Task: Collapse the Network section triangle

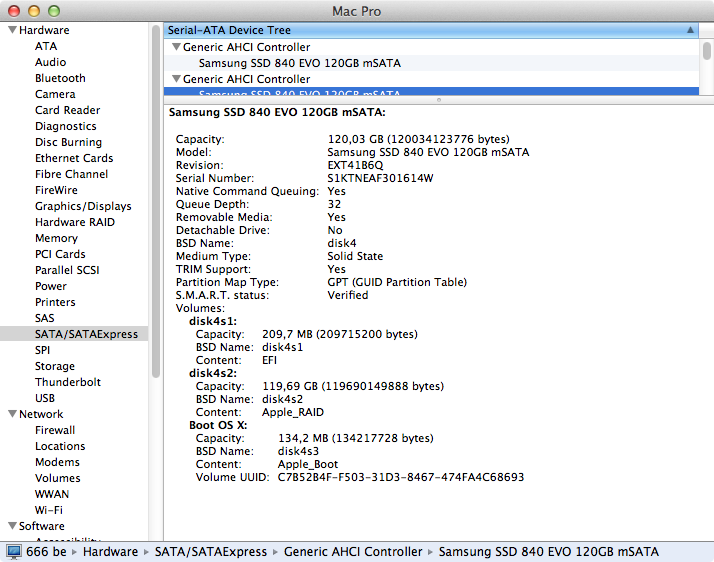Action: point(12,414)
